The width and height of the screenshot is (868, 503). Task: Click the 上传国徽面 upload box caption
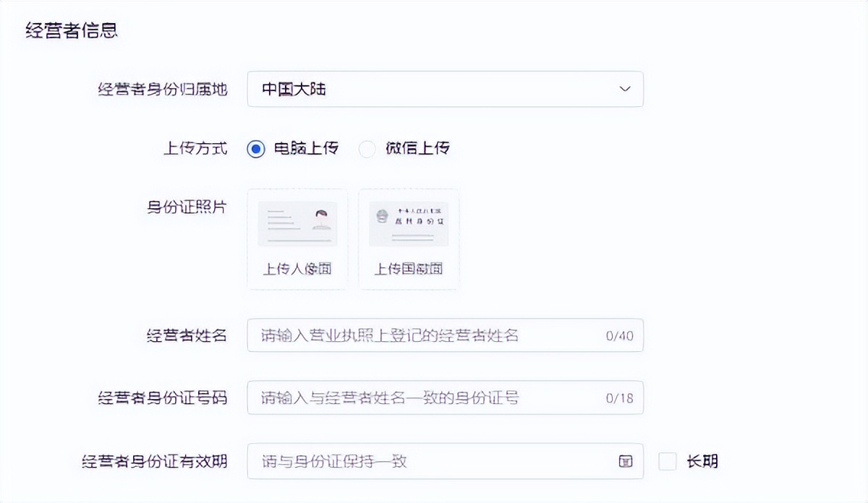tap(409, 270)
